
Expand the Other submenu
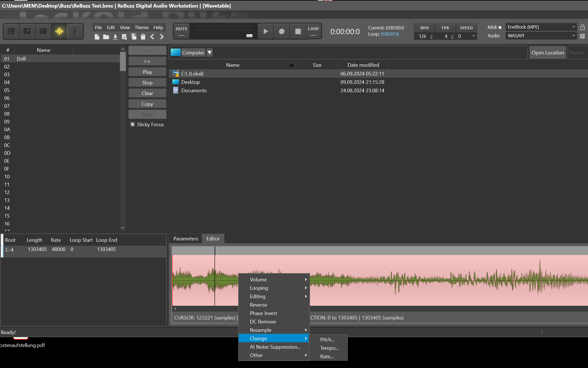274,355
